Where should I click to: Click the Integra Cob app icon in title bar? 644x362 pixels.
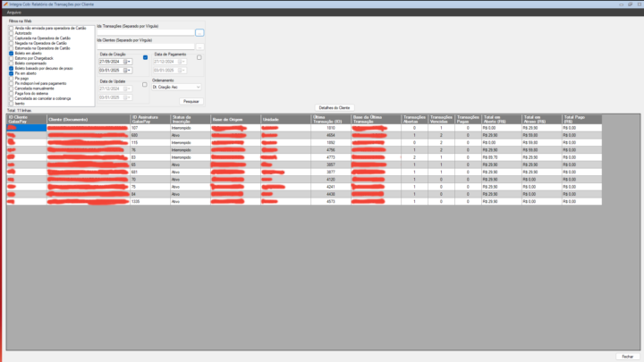5,4
